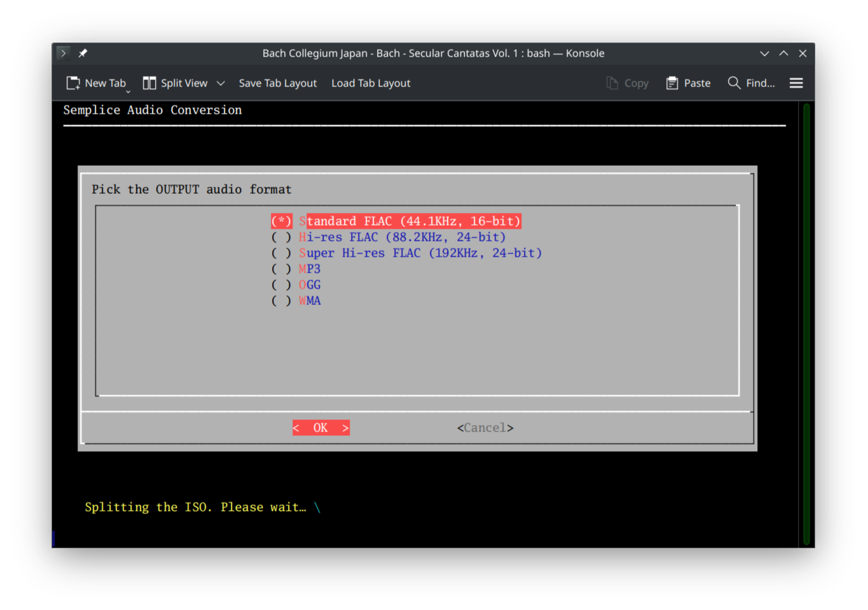
Task: Choose MP3 as the output format
Action: [310, 268]
